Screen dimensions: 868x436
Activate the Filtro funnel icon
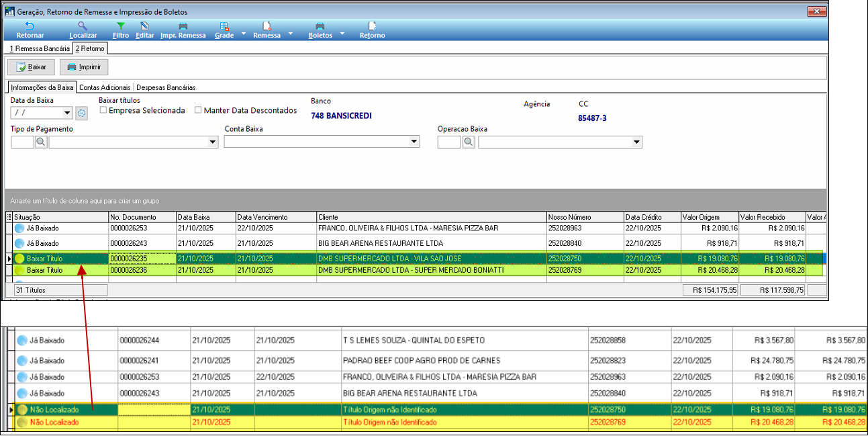(121, 26)
